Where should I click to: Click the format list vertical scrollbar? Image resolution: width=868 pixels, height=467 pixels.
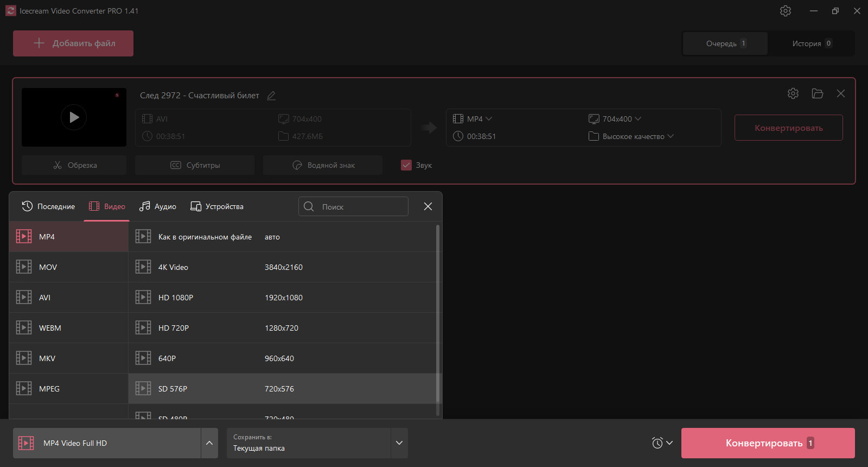point(438,320)
